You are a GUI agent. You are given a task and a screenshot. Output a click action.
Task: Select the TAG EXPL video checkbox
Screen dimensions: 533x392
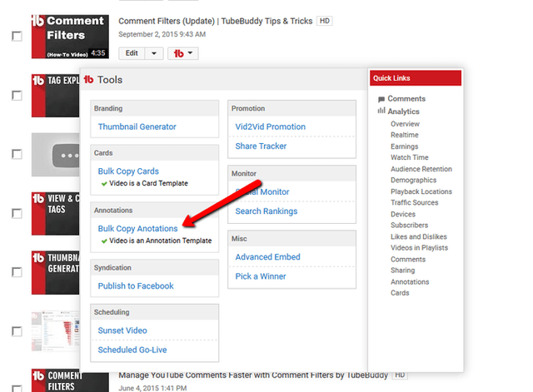17,96
